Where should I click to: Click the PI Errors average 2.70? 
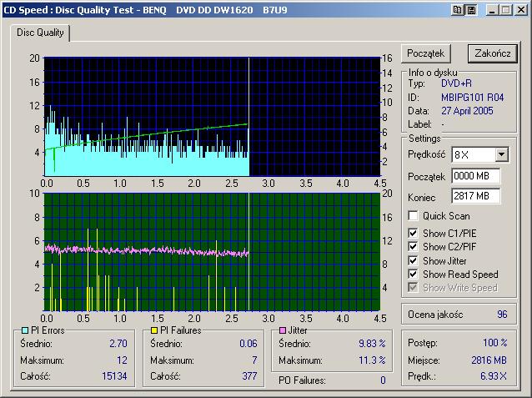coord(118,343)
